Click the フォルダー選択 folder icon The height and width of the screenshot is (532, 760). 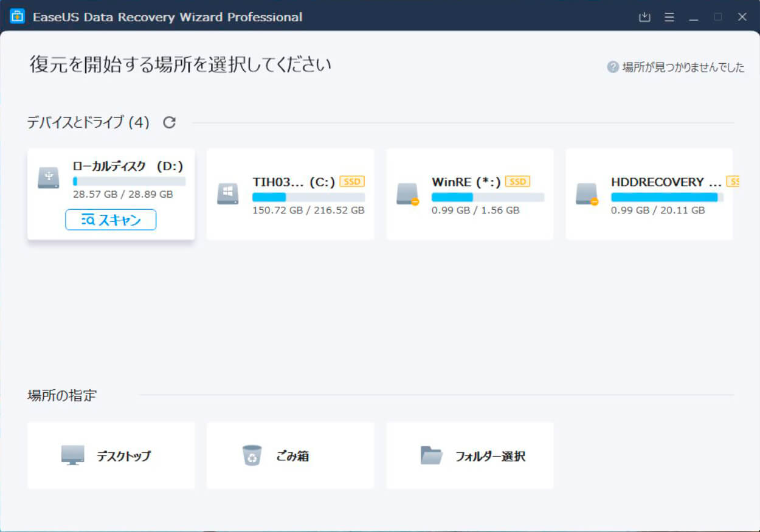[x=429, y=455]
